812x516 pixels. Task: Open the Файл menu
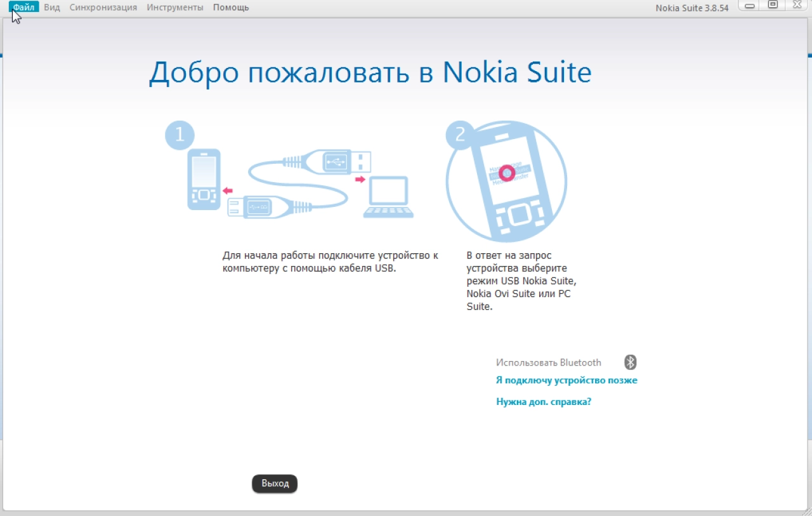pyautogui.click(x=24, y=7)
